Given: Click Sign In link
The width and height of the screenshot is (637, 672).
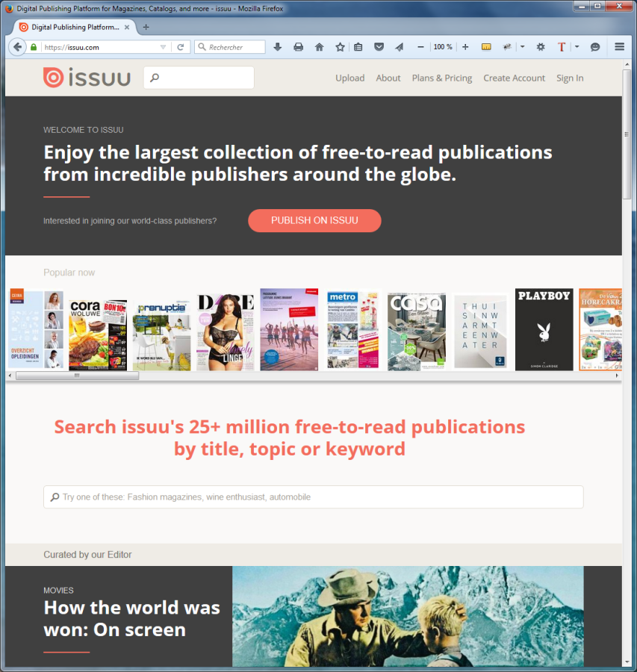Looking at the screenshot, I should [570, 78].
